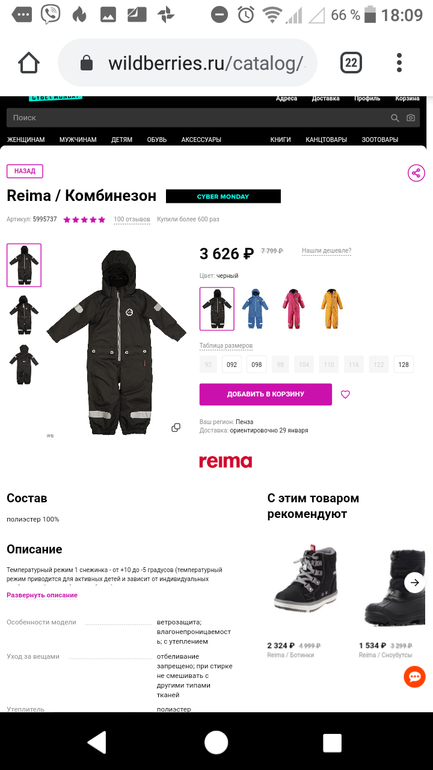Screen dimensions: 433x770
Task: Open the orange chat support bubble
Action: click(414, 677)
